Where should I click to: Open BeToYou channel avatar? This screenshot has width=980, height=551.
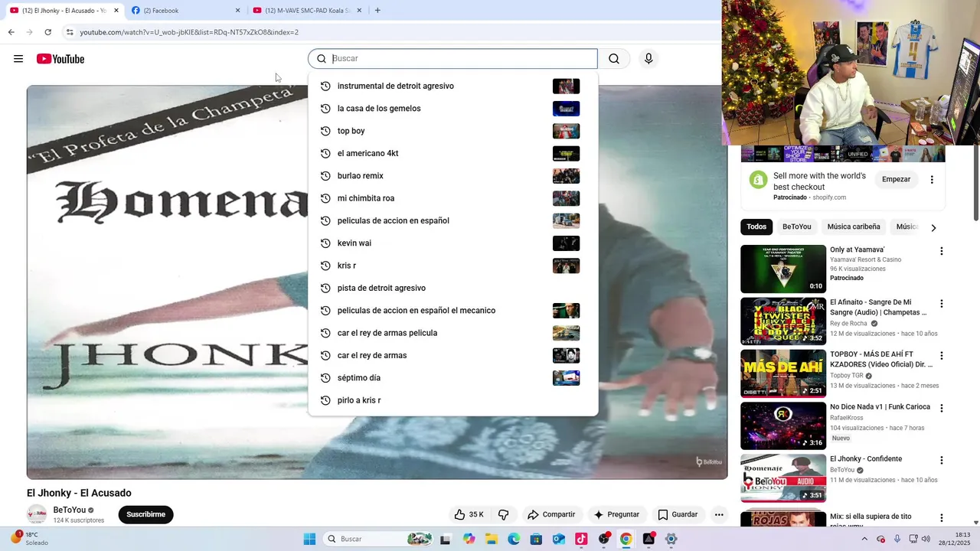click(x=36, y=514)
